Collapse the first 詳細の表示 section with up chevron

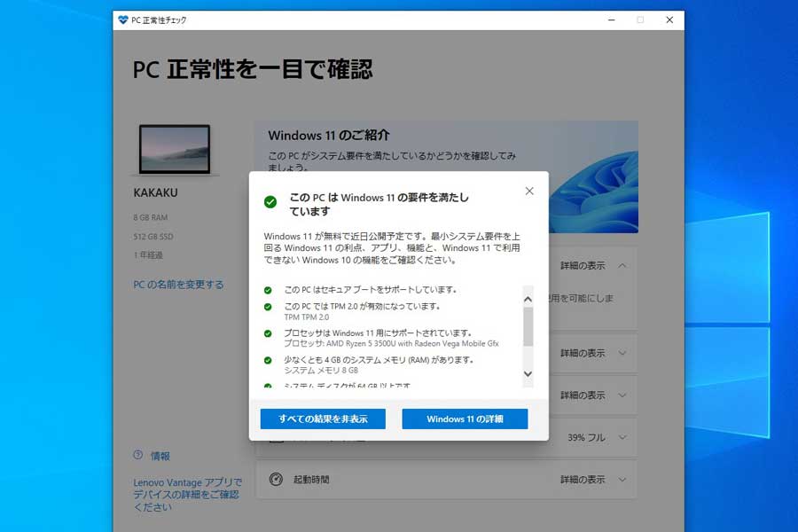click(x=622, y=266)
